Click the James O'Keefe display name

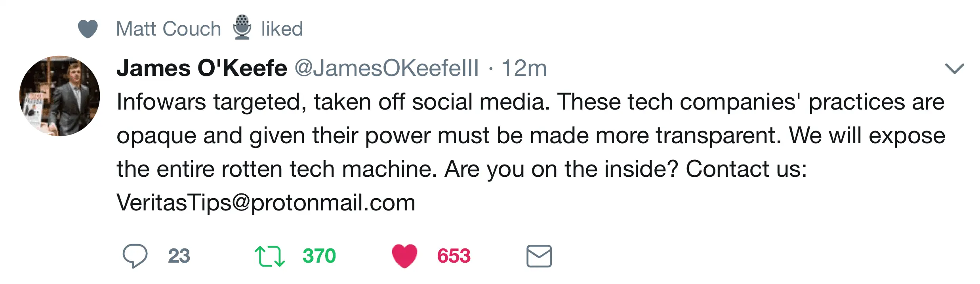point(202,68)
